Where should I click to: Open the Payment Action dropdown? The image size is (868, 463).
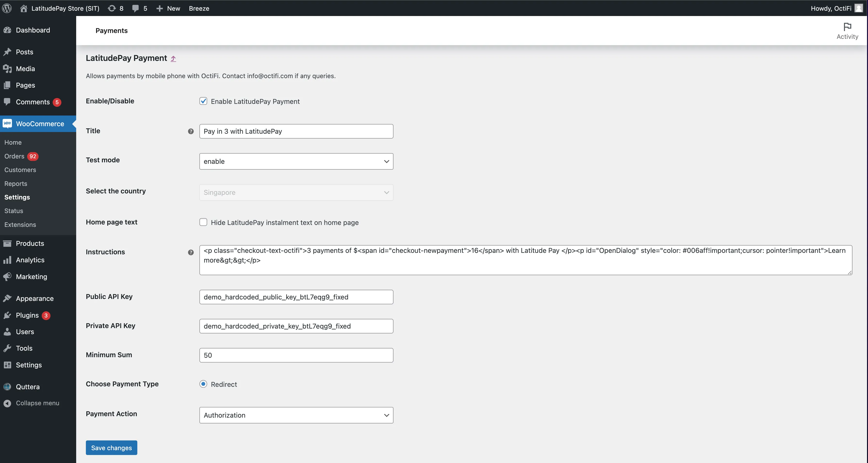point(296,415)
